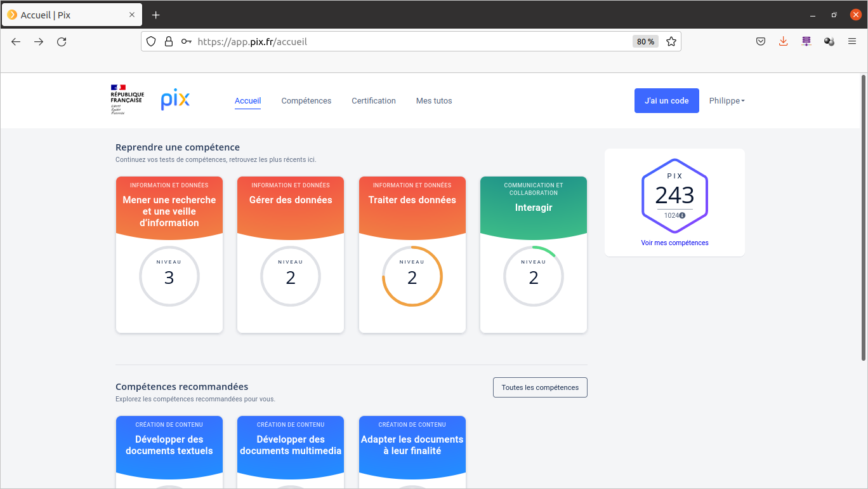
Task: Open the Mes tutos page
Action: pyautogui.click(x=434, y=101)
